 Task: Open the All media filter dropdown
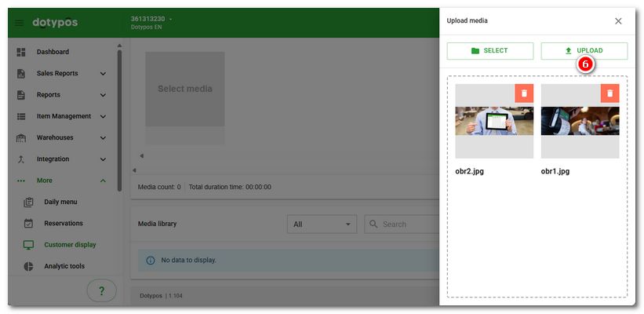click(322, 225)
